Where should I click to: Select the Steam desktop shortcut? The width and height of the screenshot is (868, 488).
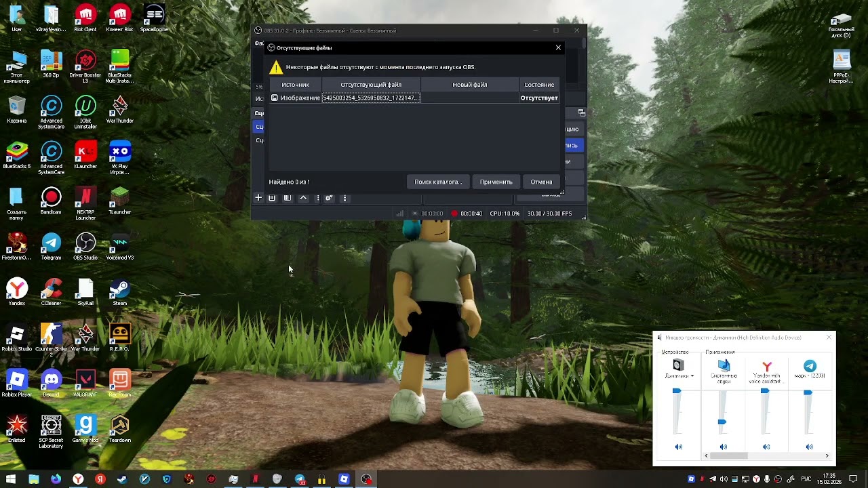pyautogui.click(x=120, y=292)
